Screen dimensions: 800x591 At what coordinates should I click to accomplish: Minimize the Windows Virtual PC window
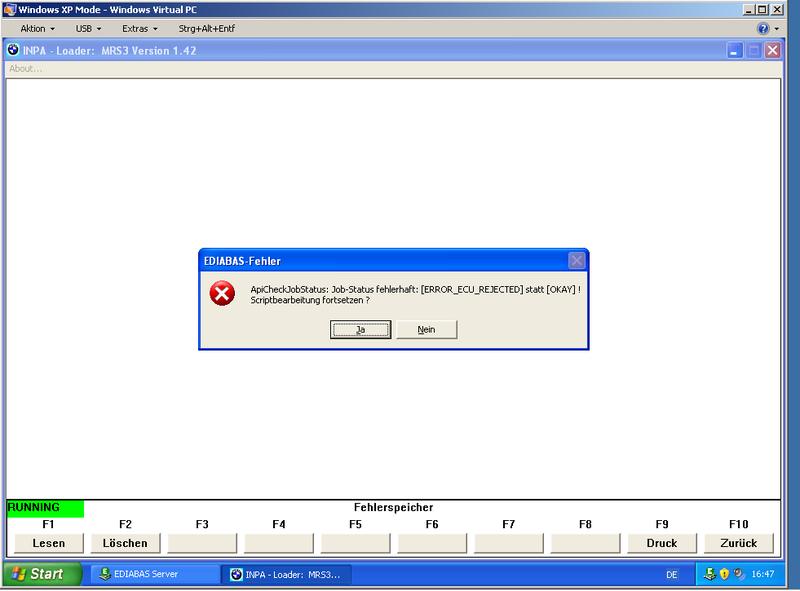click(x=748, y=9)
